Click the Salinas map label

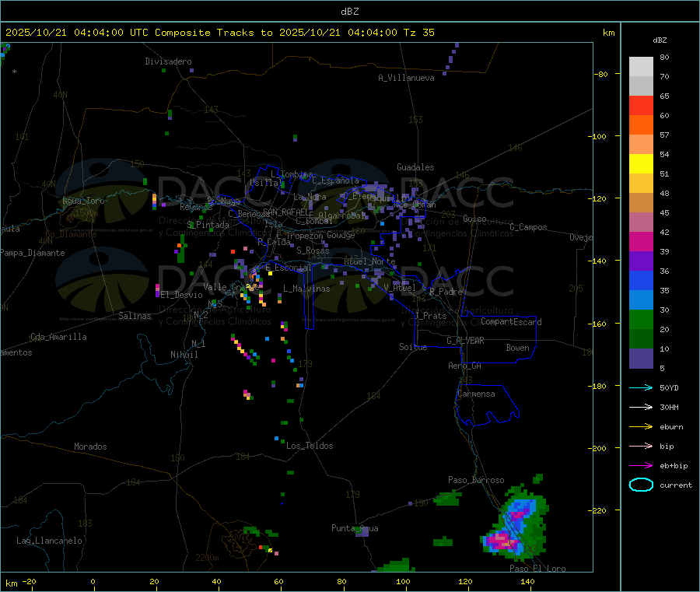pyautogui.click(x=135, y=316)
